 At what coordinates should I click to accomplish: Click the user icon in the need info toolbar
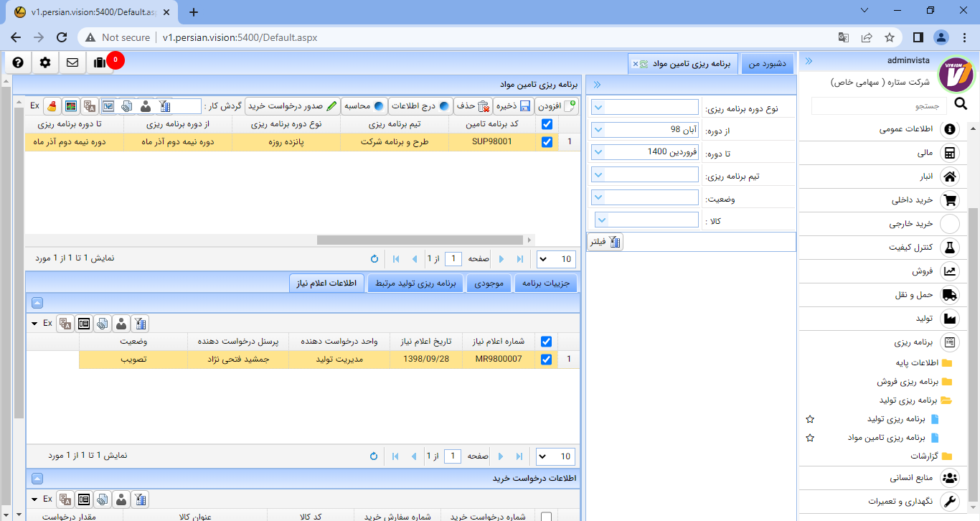(121, 323)
